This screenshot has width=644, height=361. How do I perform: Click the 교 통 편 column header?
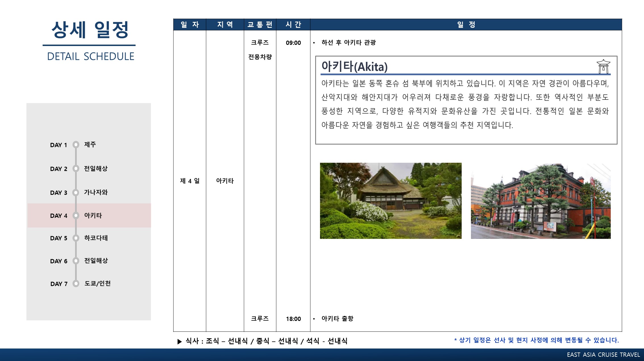pyautogui.click(x=260, y=24)
